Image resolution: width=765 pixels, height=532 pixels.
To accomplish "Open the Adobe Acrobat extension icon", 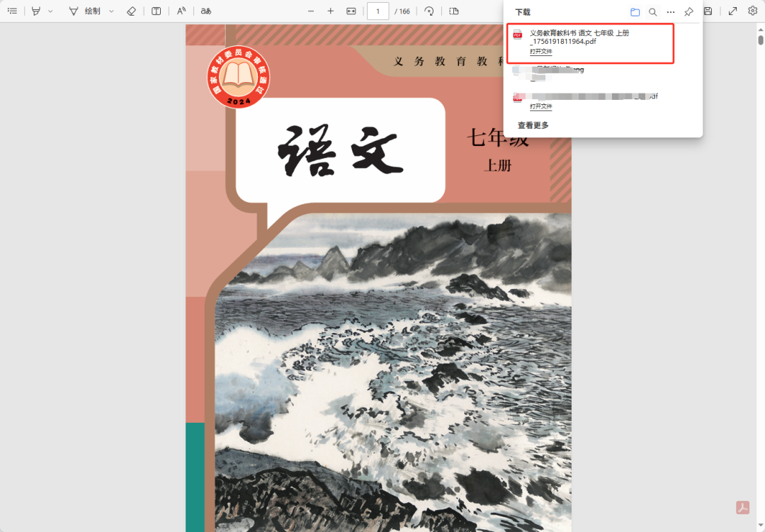I will click(742, 508).
